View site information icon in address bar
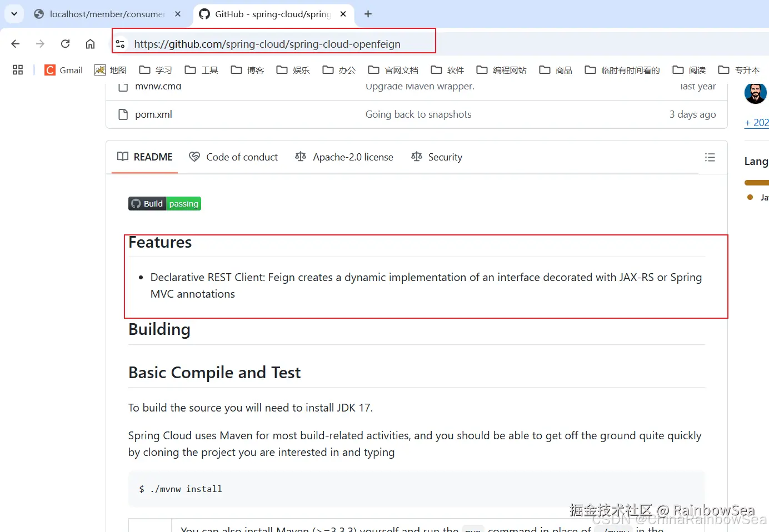Image resolution: width=769 pixels, height=532 pixels. (120, 44)
